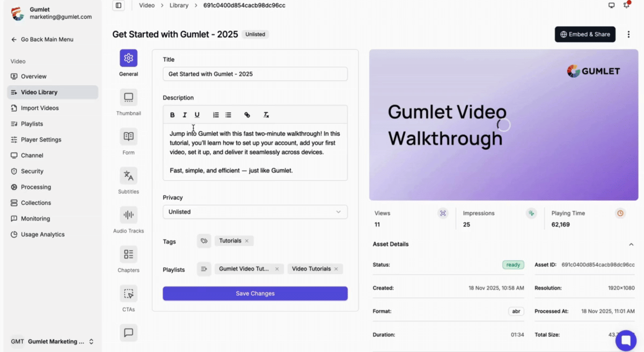
Task: Click the insert link icon in editor
Action: 247,115
